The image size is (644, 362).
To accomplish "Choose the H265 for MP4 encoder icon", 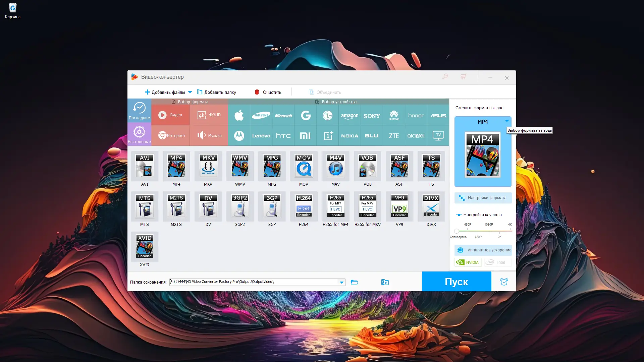I will [x=335, y=206].
